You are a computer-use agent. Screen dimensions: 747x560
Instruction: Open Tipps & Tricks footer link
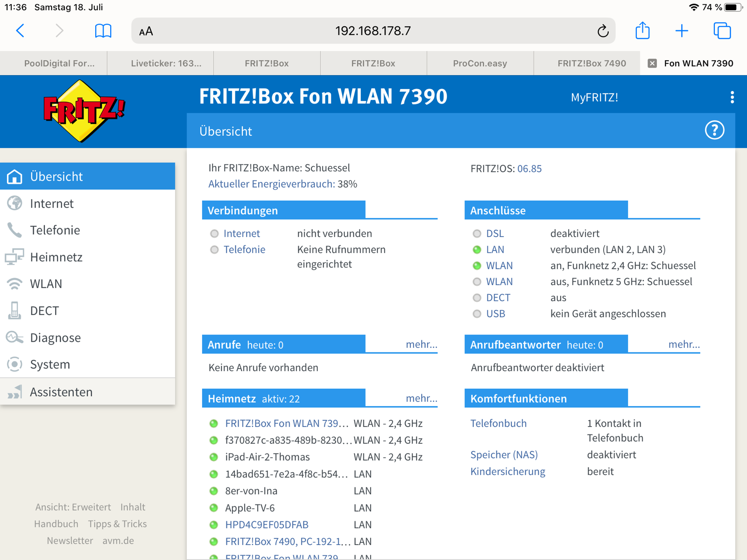pos(117,524)
